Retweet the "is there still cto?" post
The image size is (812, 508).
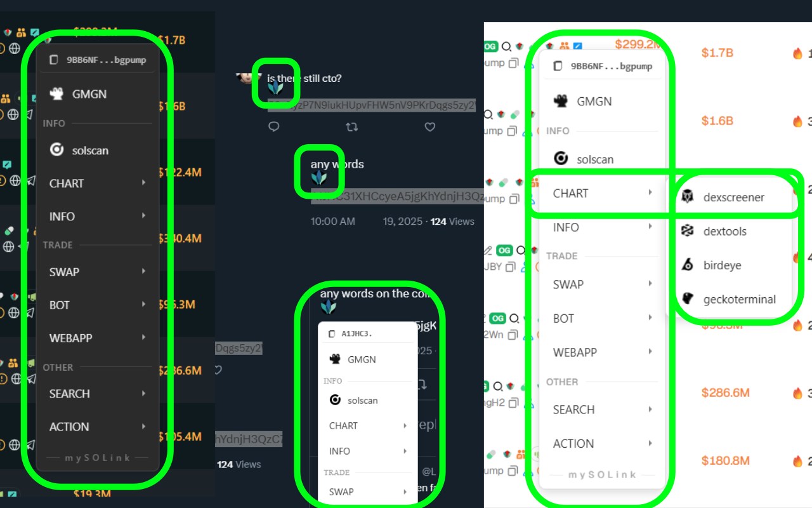351,127
